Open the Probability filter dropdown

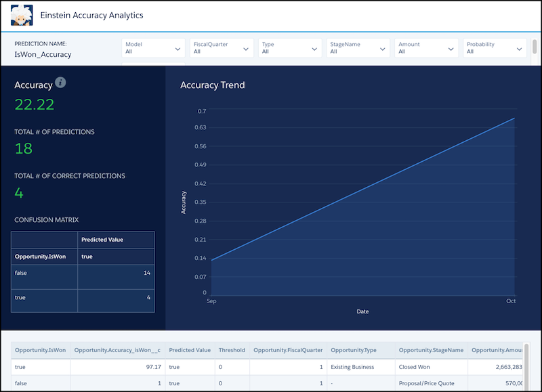coord(495,48)
